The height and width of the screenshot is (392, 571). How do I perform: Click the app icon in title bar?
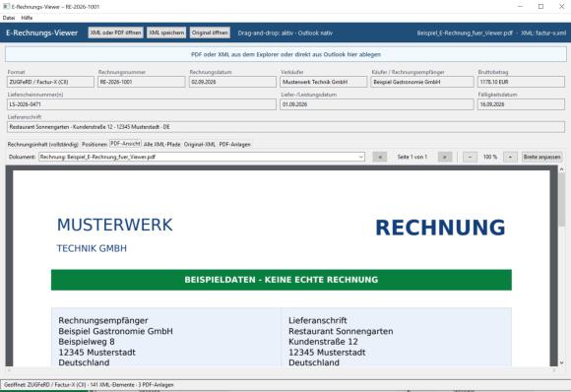[x=6, y=6]
